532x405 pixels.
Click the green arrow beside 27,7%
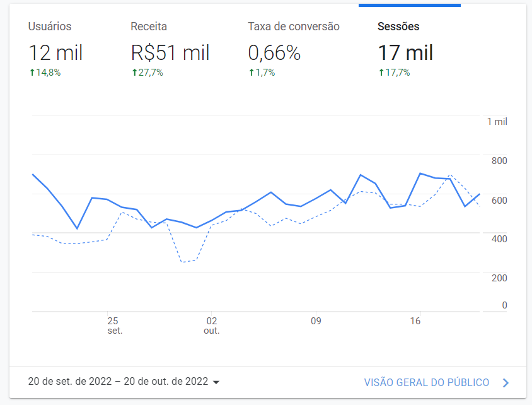point(134,73)
